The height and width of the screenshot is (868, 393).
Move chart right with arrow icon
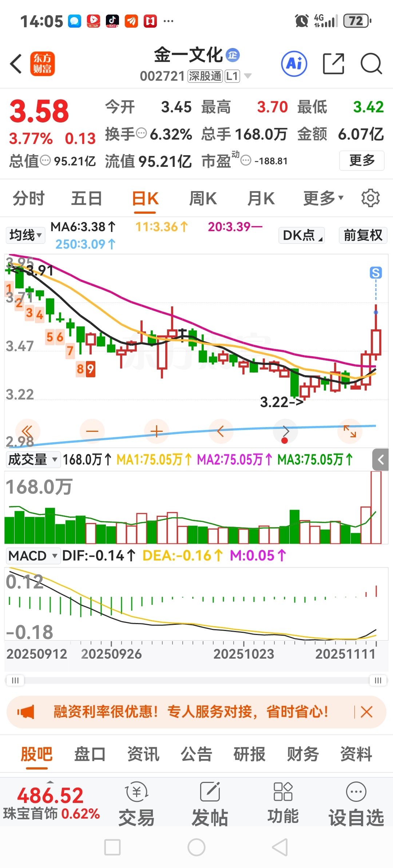click(x=286, y=431)
